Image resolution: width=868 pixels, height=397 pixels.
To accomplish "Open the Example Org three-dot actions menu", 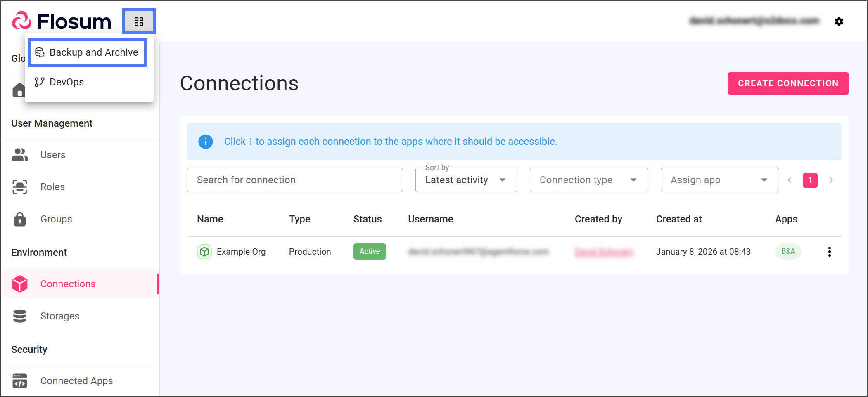I will pyautogui.click(x=829, y=252).
